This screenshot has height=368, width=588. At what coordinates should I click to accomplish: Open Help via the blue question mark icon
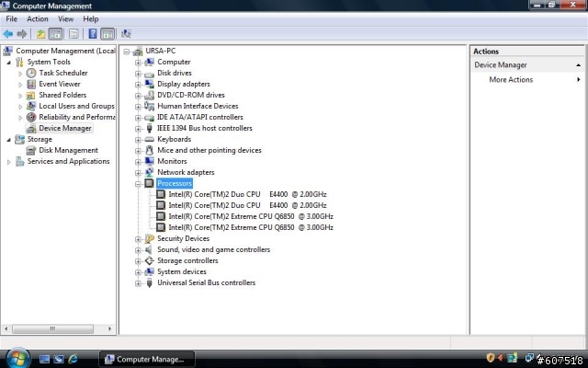coord(93,34)
